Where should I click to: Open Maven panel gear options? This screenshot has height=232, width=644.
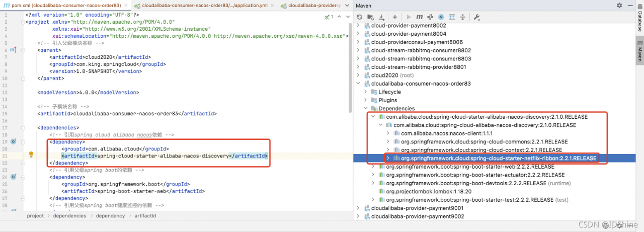pos(619,5)
